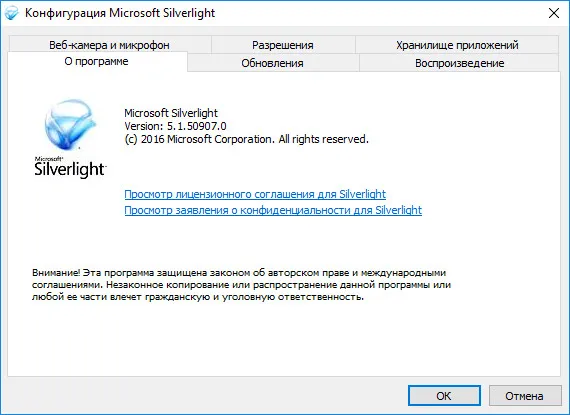Click the Отмена button
Image resolution: width=570 pixels, height=415 pixels.
(525, 395)
